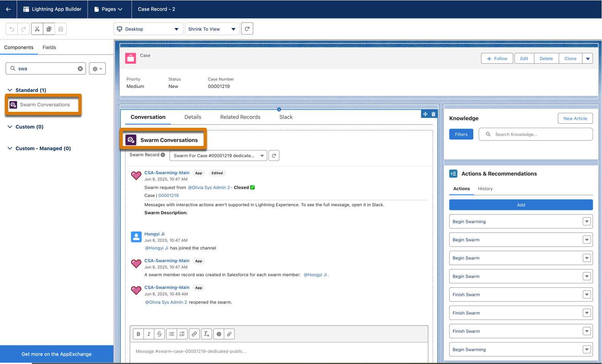This screenshot has height=364, width=602.
Task: Click the Delete button on the case
Action: (x=546, y=58)
